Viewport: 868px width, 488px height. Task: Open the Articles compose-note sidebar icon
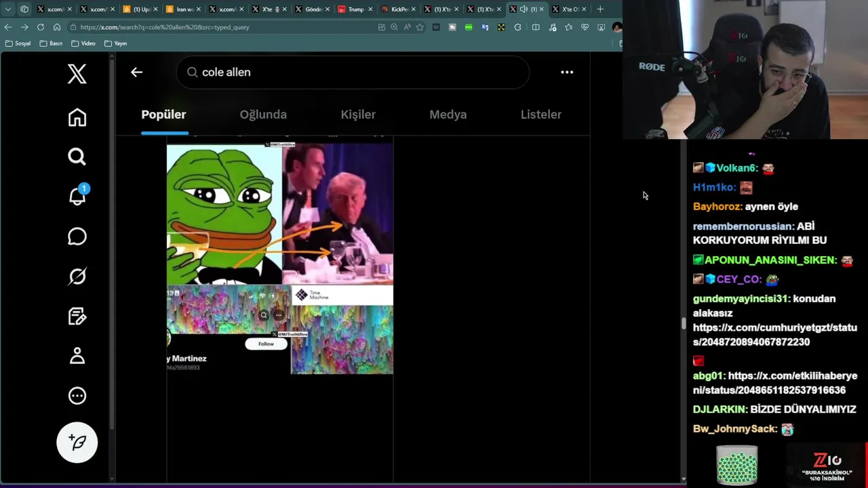77,316
